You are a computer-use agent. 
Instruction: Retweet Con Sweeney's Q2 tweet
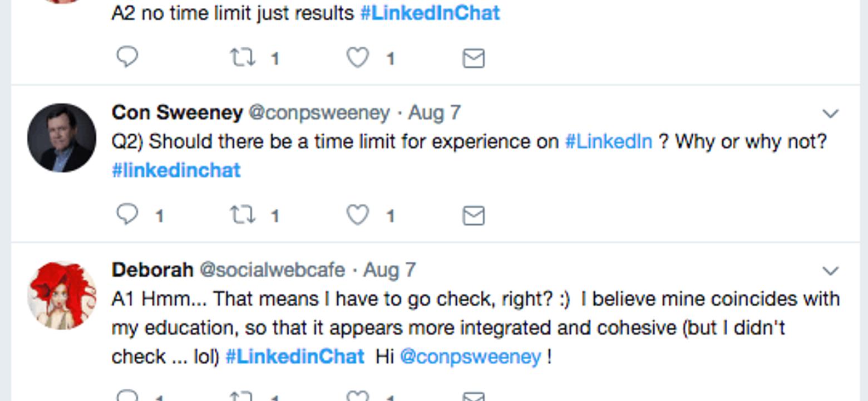[x=243, y=215]
